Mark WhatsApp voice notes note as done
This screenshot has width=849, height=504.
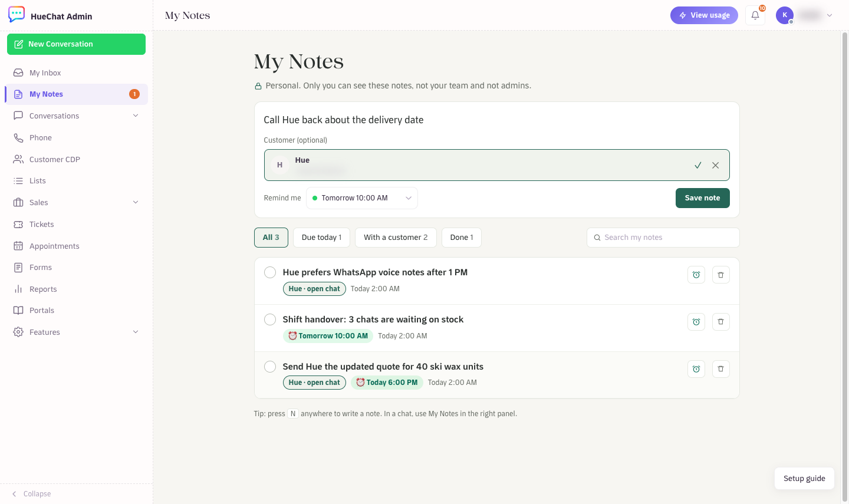(x=270, y=272)
